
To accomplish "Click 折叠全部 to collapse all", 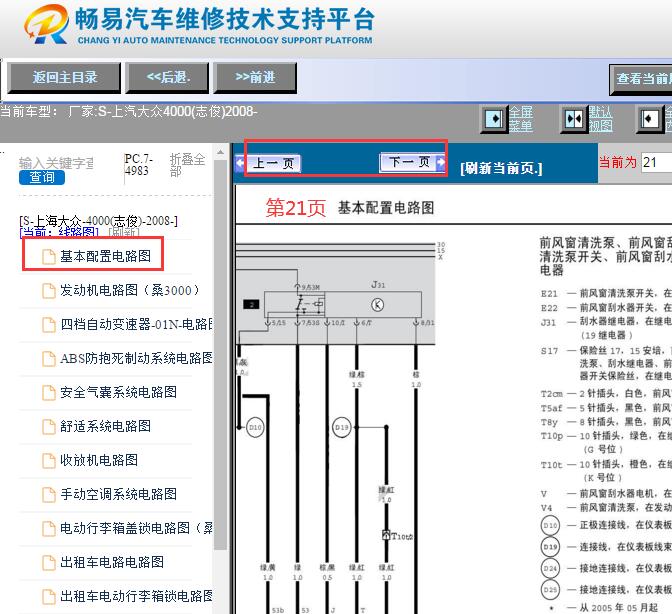I will point(187,165).
